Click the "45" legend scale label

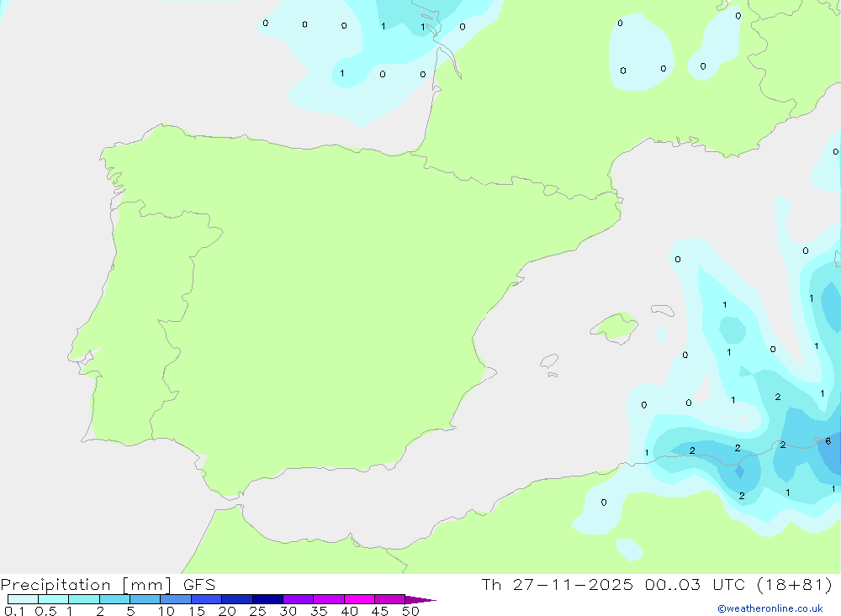(380, 611)
